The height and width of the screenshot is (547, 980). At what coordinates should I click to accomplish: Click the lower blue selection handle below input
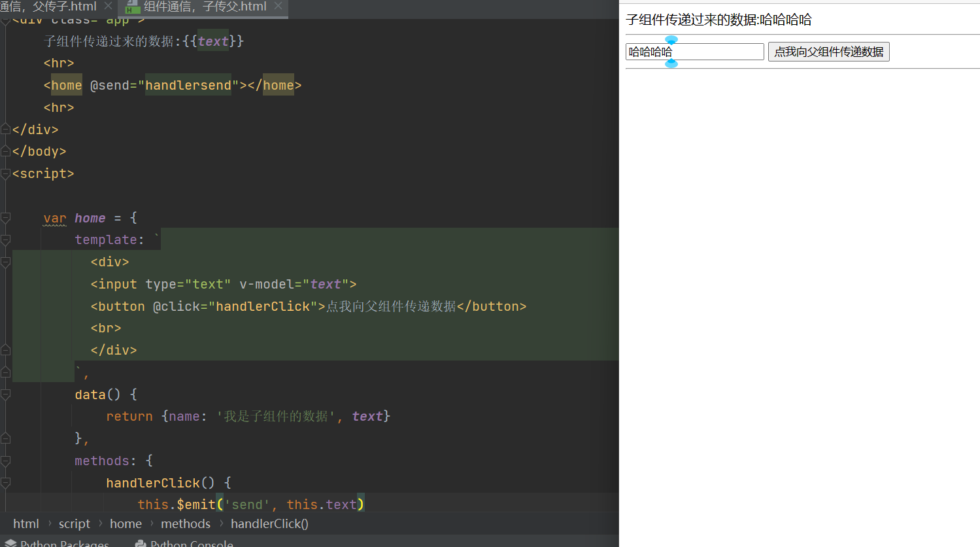point(671,63)
